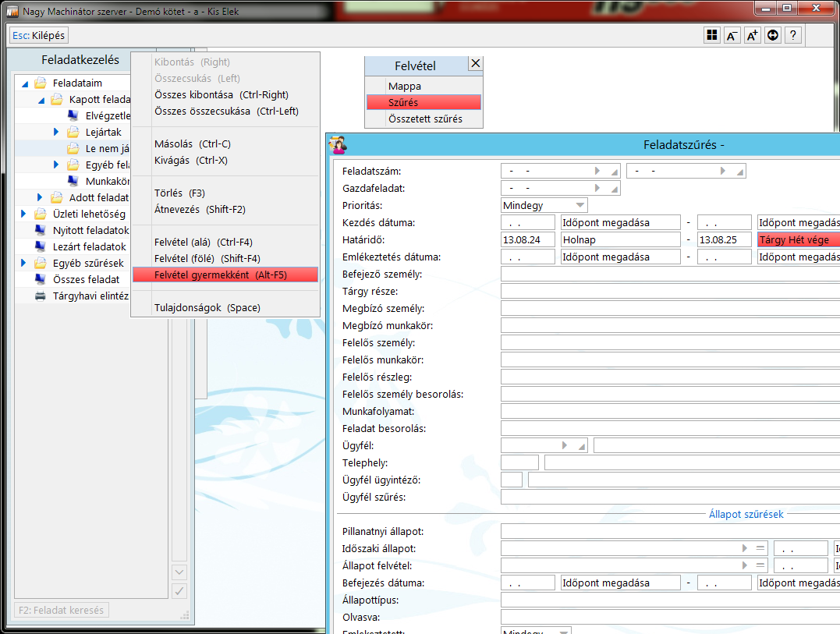Click the four-square grid view icon
This screenshot has height=634, width=840.
click(711, 35)
